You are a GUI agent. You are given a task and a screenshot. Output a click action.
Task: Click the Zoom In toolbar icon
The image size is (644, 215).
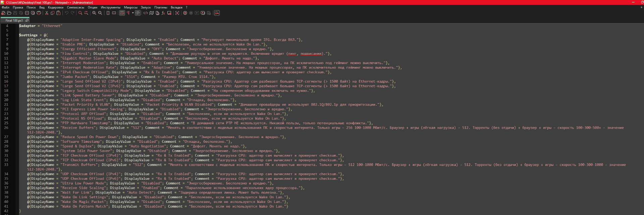pos(94,13)
